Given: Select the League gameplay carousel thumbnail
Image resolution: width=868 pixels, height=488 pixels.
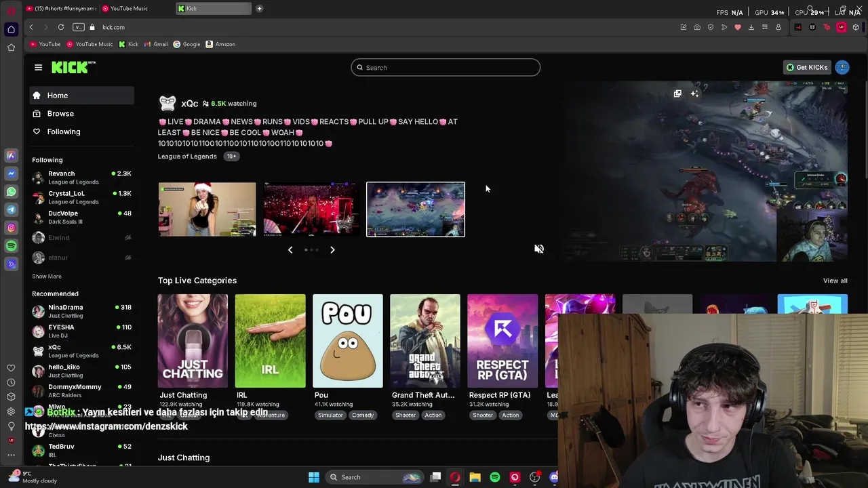Looking at the screenshot, I should tap(416, 209).
